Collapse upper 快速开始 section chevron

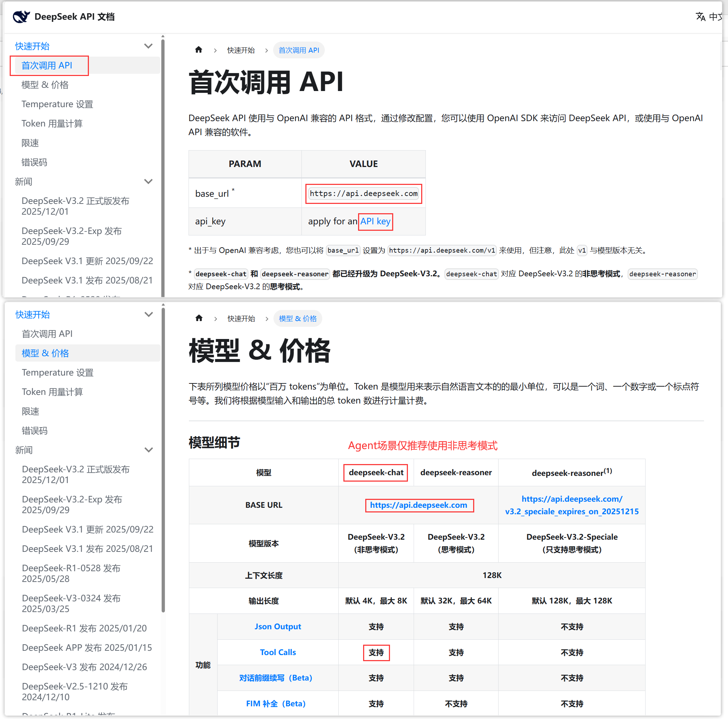click(148, 46)
